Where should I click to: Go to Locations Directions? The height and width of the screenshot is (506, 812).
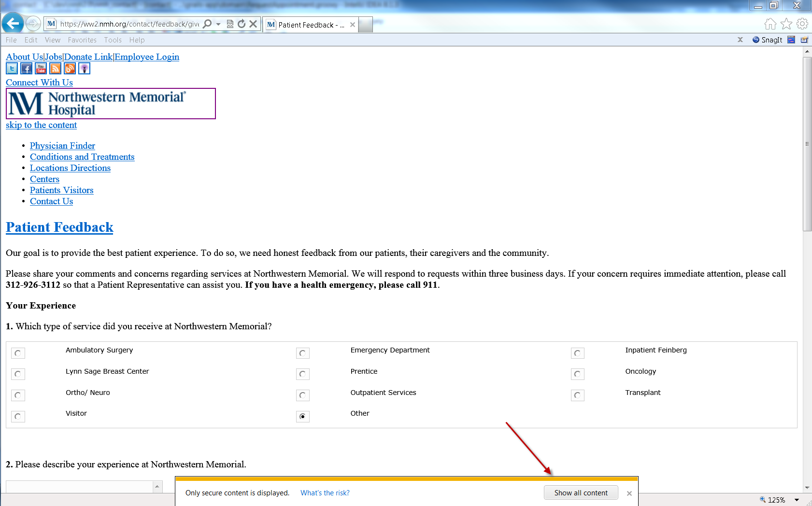[70, 168]
